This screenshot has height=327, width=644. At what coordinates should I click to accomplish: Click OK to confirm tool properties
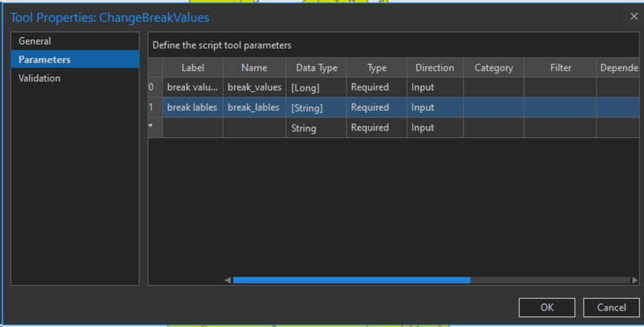[547, 308]
